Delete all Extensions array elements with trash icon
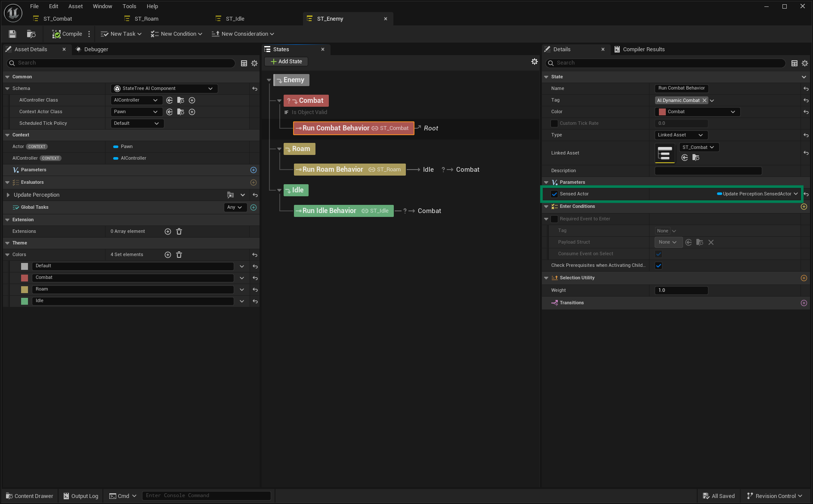813x504 pixels. click(179, 232)
